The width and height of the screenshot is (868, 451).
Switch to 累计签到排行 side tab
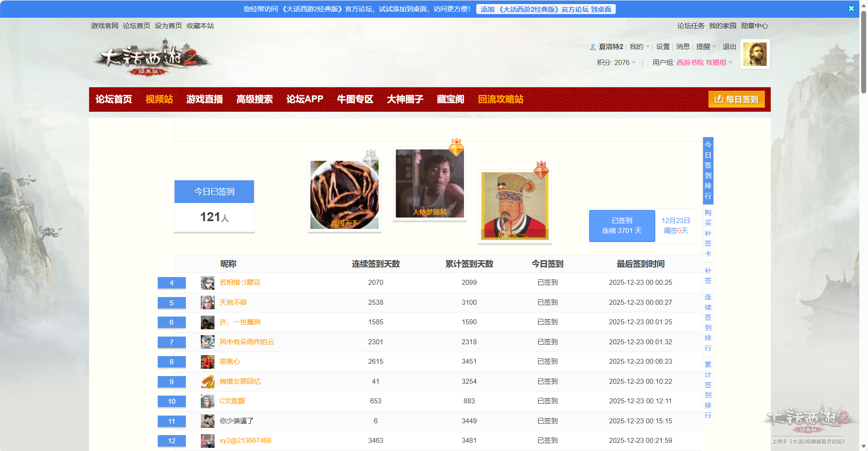708,390
